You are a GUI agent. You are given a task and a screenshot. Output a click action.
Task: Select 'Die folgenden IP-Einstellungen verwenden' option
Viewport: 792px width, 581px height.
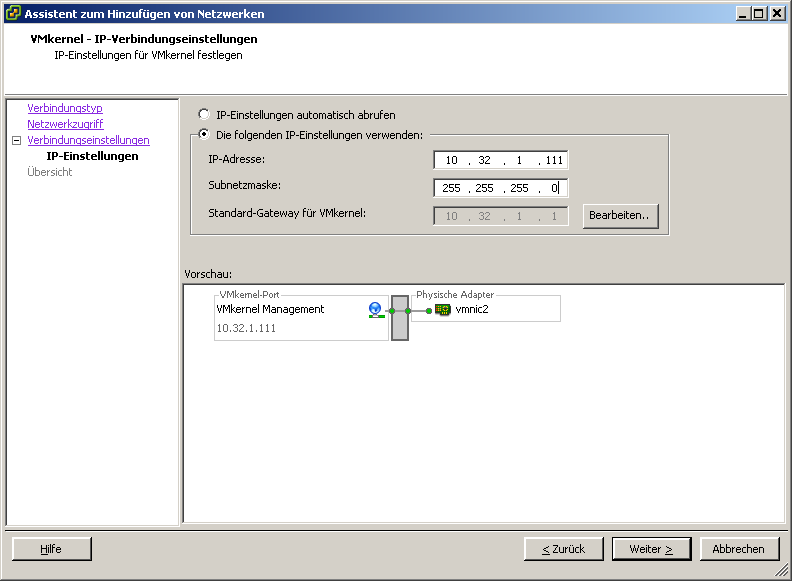[x=204, y=134]
